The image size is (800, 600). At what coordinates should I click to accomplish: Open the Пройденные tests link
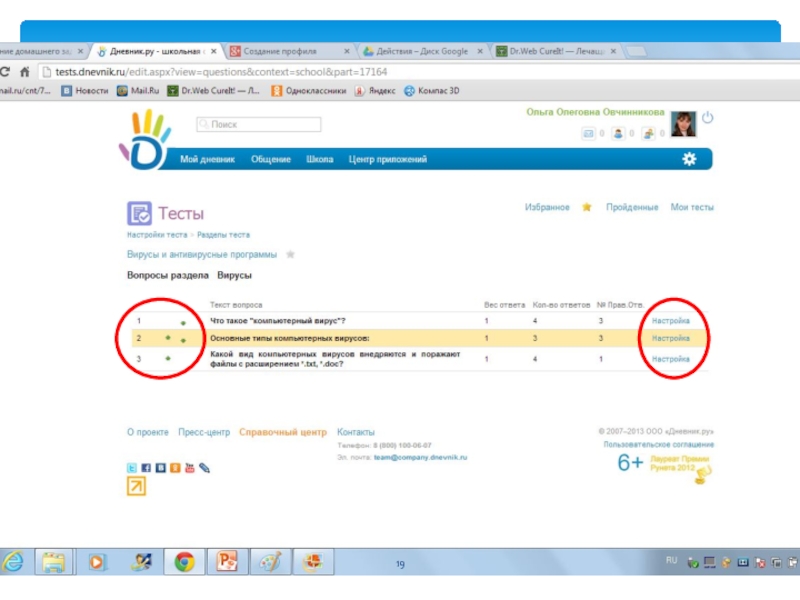(x=632, y=207)
